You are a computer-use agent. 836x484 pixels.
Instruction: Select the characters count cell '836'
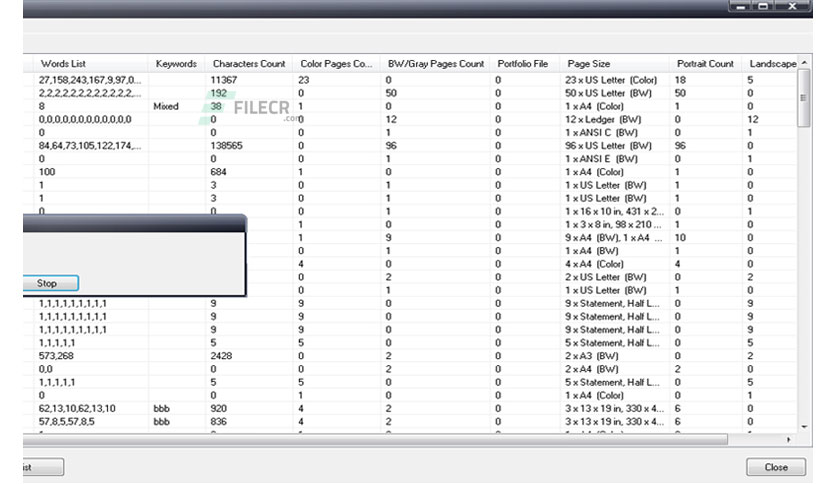pyautogui.click(x=218, y=422)
